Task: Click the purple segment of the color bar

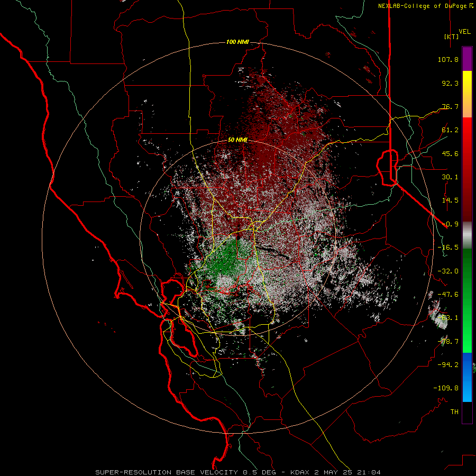Action: [x=467, y=59]
